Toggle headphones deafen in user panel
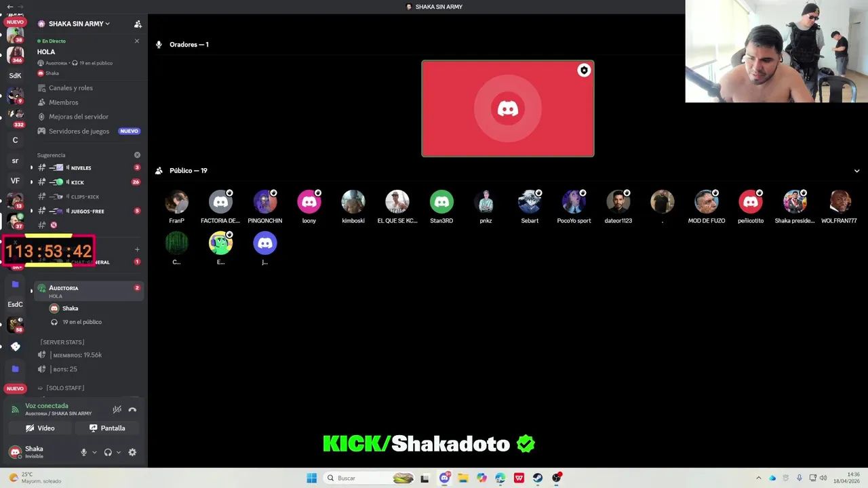Screen dimensions: 868x488 (x=108, y=452)
